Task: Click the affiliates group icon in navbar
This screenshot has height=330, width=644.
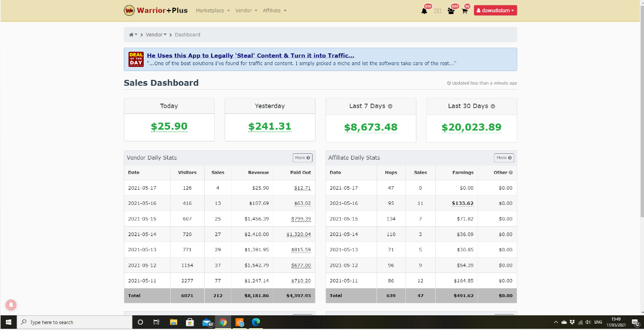Action: click(450, 11)
